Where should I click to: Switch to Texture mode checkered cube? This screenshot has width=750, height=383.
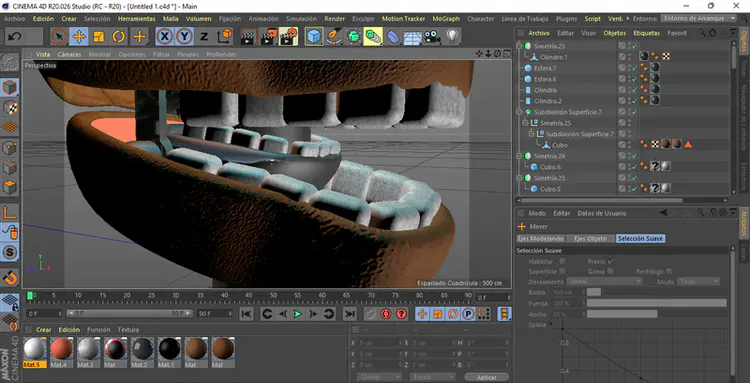click(10, 107)
